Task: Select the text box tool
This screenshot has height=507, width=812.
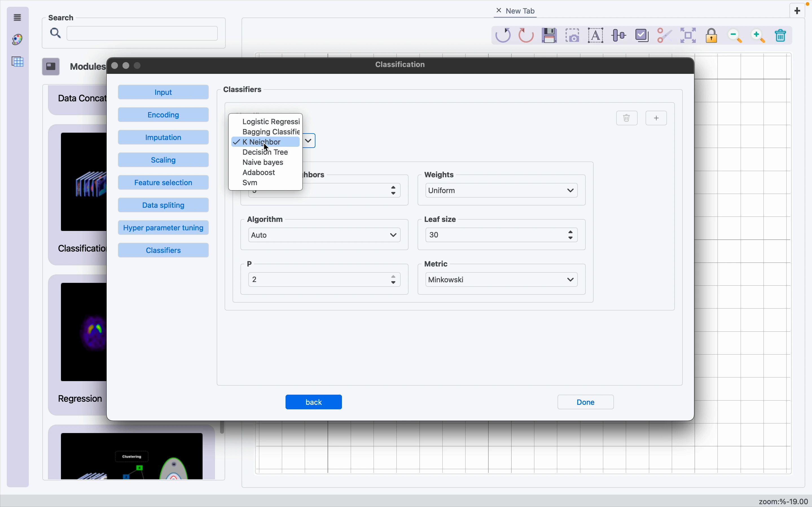Action: (x=596, y=36)
